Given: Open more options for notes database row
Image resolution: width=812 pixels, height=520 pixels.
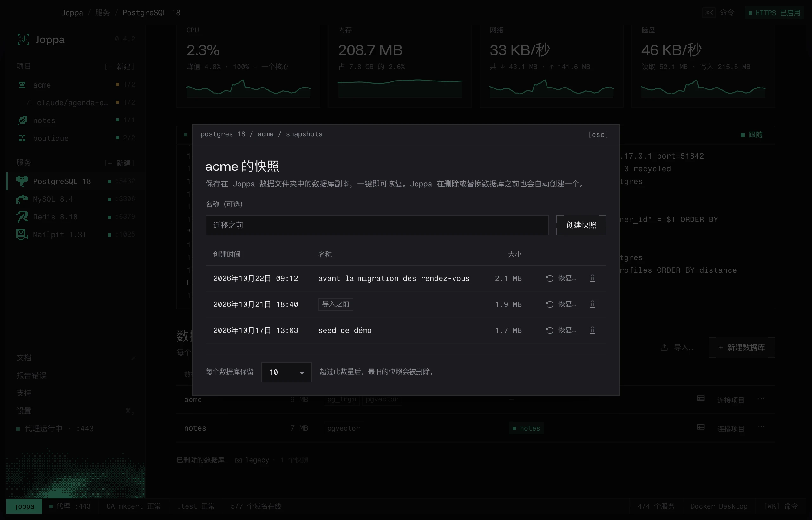Looking at the screenshot, I should coord(761,427).
